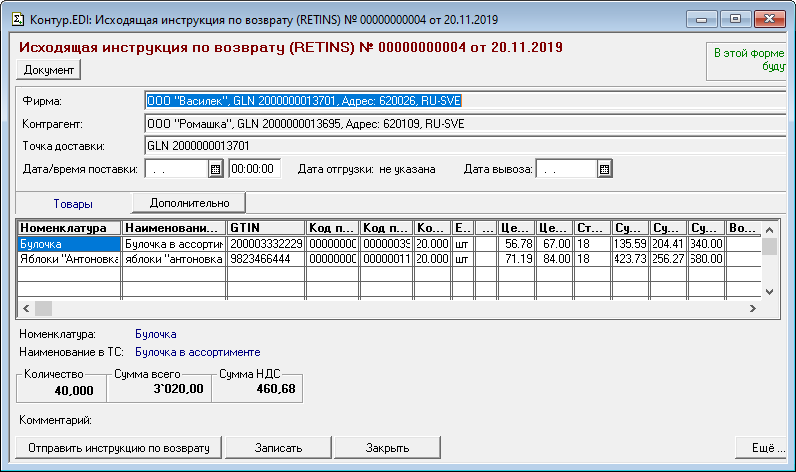Image resolution: width=796 pixels, height=472 pixels.
Task: Click the Сумма НДС value 460,68
Action: coord(276,389)
